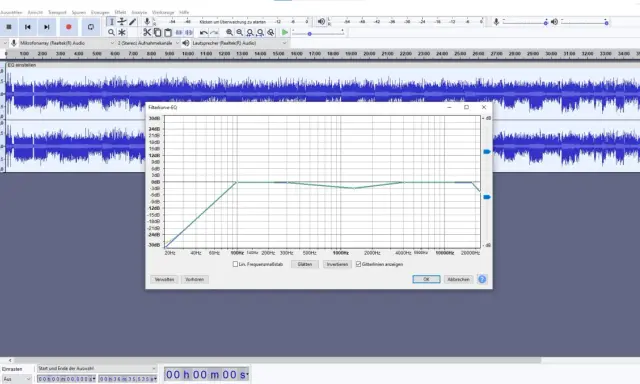Fit whole project to window width
Viewport: 640px width, 384px height.
point(260,32)
